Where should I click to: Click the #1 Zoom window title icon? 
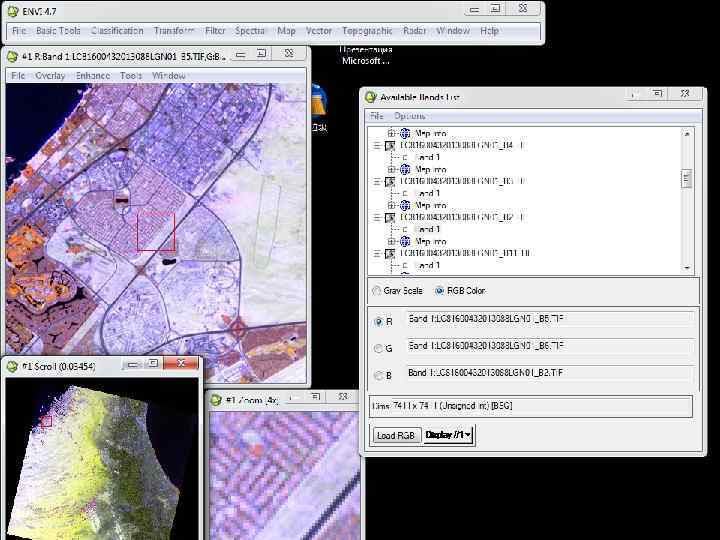click(x=216, y=400)
